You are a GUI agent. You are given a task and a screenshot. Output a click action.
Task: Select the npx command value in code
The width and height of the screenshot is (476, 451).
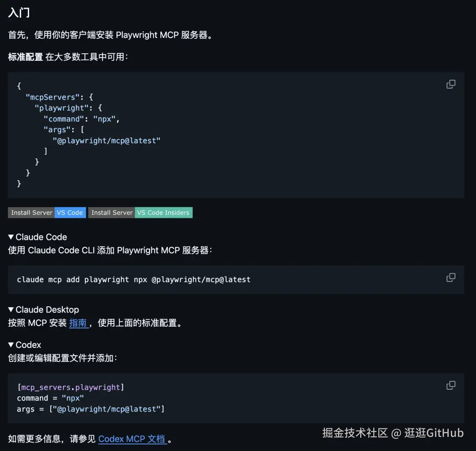point(105,119)
